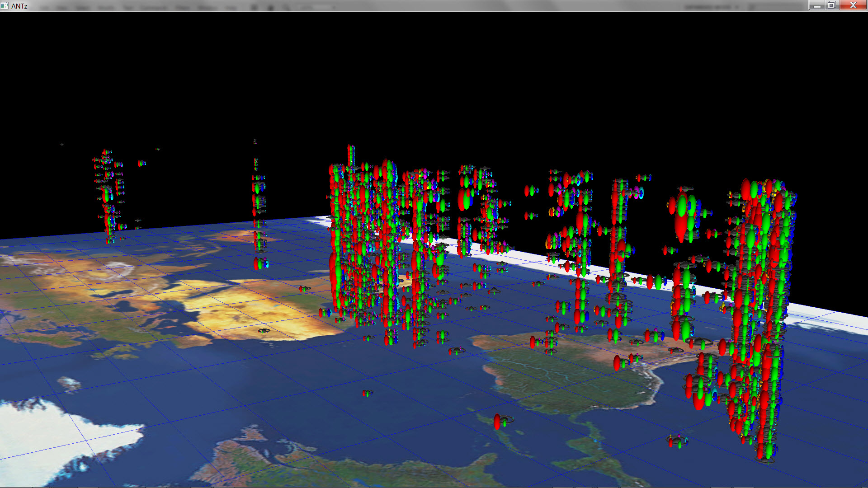The width and height of the screenshot is (868, 488).
Task: Select the multicolor ring glyph left of rightmost column
Action: [676, 440]
